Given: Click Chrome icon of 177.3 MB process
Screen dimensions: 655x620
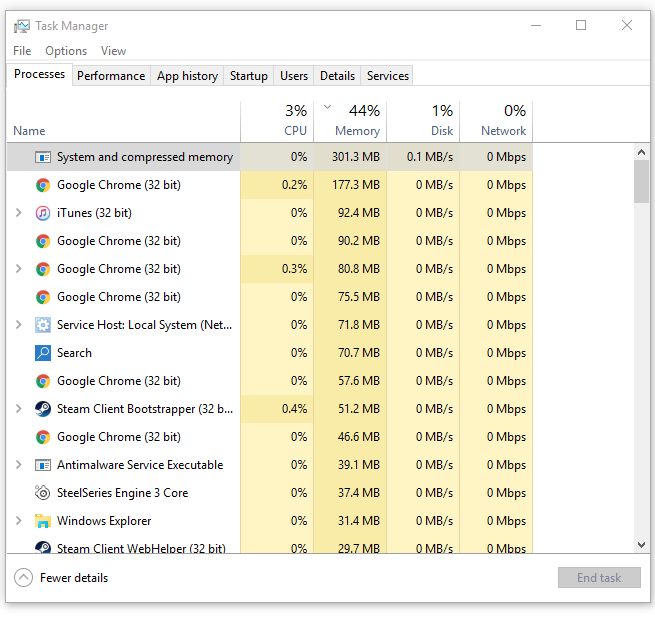Looking at the screenshot, I should click(x=43, y=185).
